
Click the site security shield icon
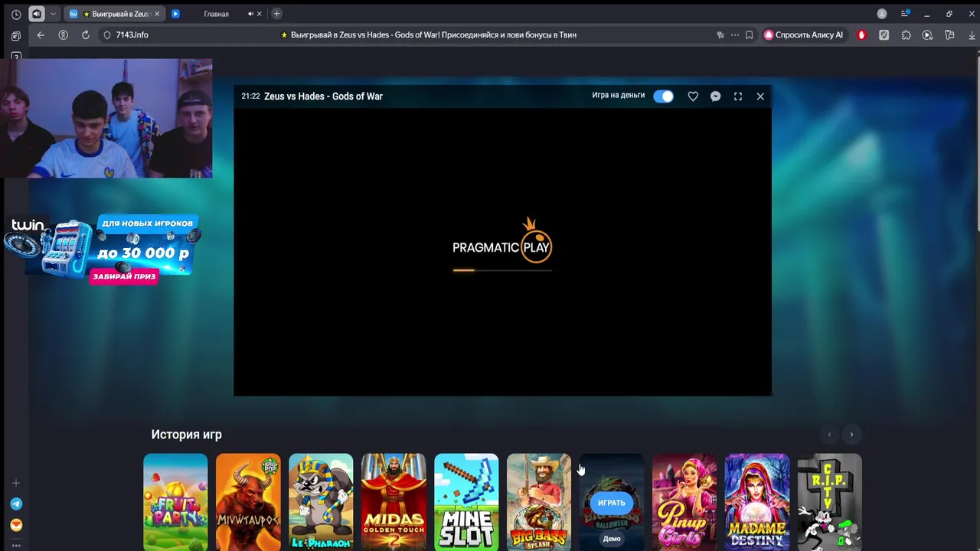[107, 35]
